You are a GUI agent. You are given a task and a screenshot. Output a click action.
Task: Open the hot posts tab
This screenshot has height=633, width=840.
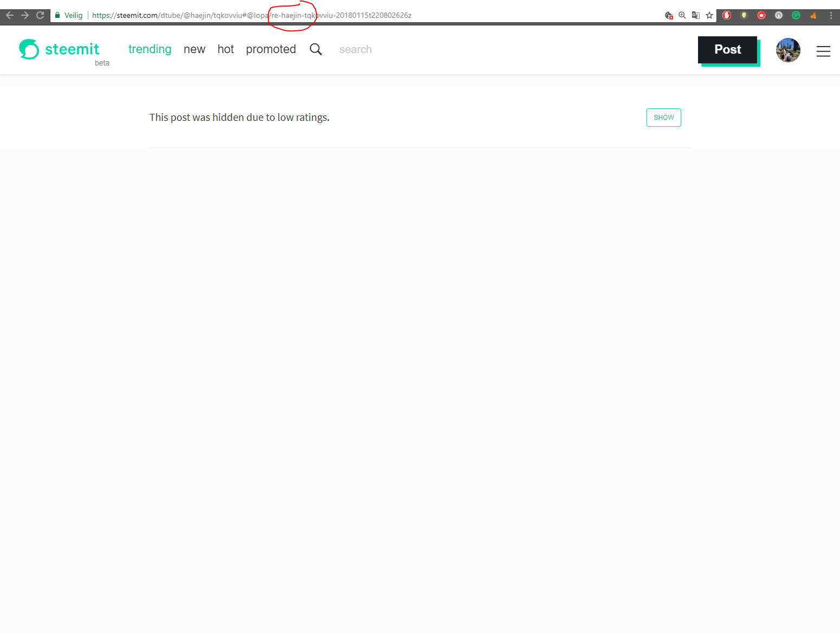tap(225, 49)
